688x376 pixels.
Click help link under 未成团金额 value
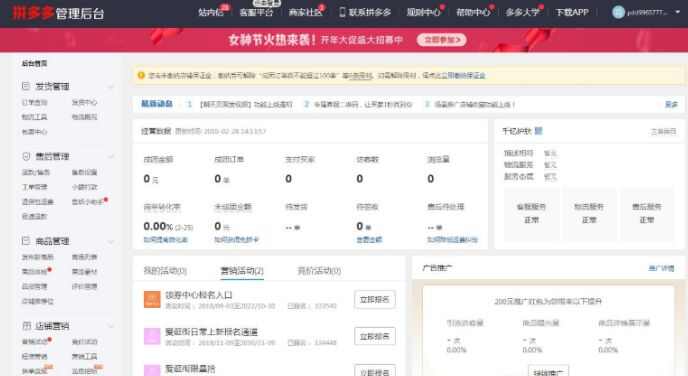click(x=236, y=240)
